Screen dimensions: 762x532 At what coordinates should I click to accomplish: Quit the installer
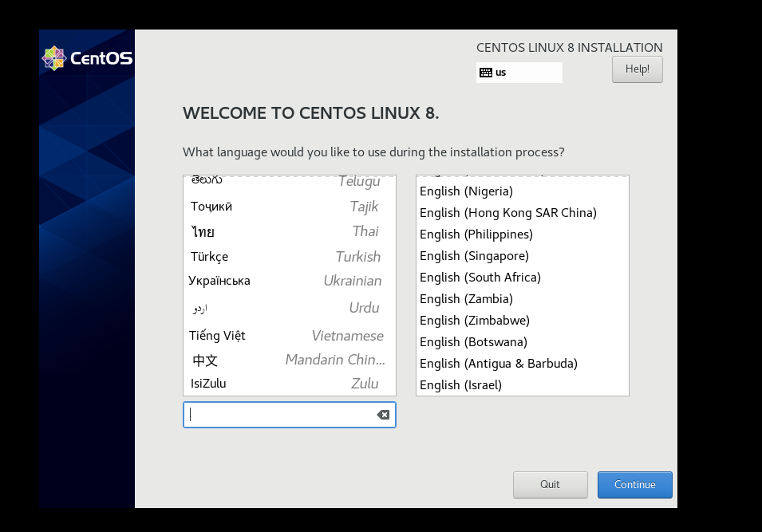[550, 485]
